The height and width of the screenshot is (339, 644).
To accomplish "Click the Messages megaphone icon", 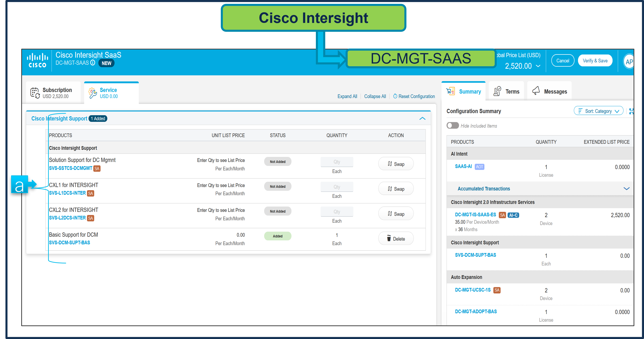I will [x=536, y=91].
